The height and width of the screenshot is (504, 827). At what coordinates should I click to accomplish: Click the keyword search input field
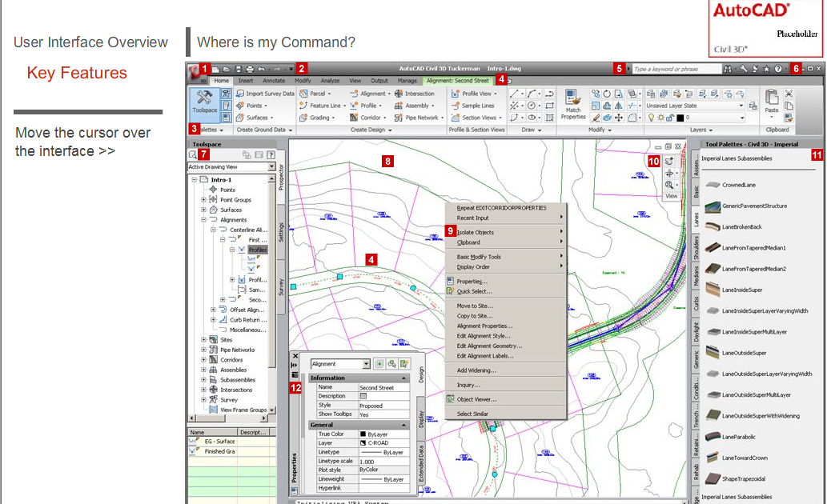[x=676, y=69]
